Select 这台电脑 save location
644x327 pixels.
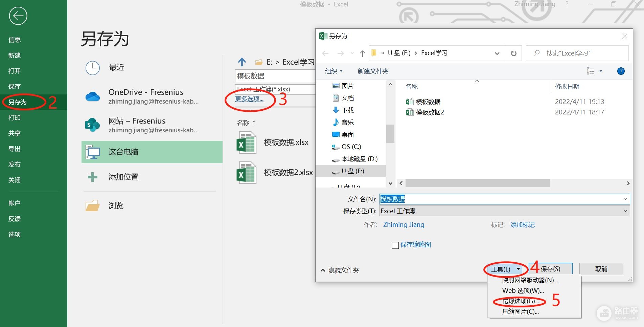(x=152, y=152)
